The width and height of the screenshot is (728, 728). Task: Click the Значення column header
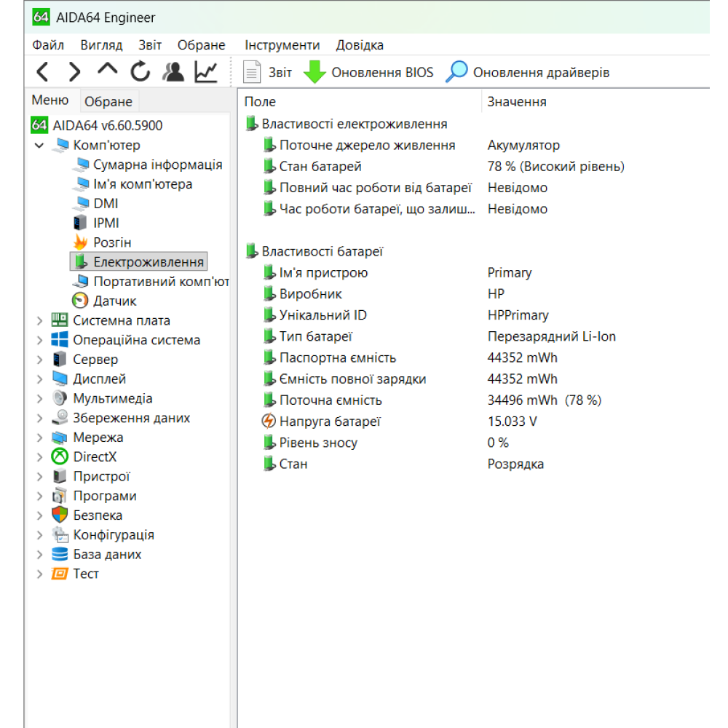pyautogui.click(x=517, y=102)
